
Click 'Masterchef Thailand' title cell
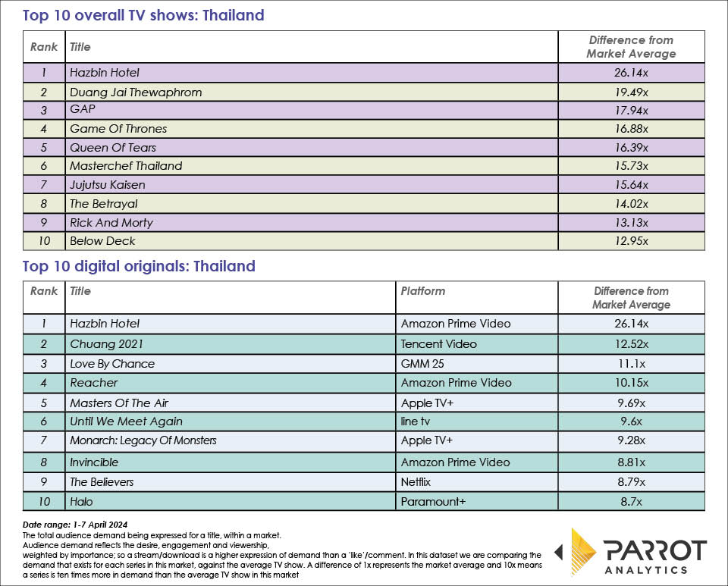[312, 165]
